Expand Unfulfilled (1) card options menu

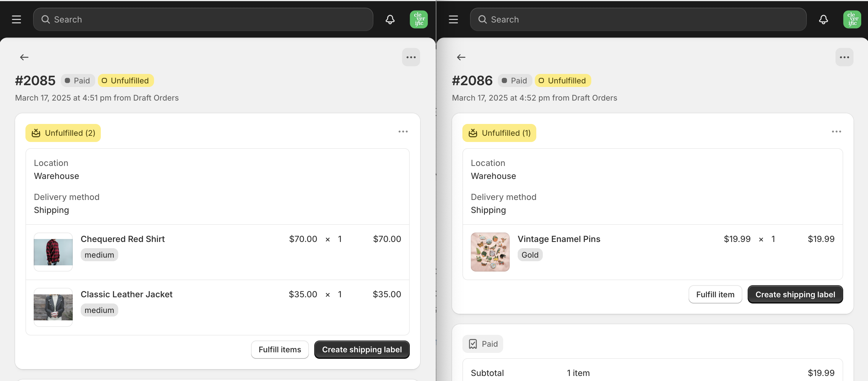click(x=836, y=132)
